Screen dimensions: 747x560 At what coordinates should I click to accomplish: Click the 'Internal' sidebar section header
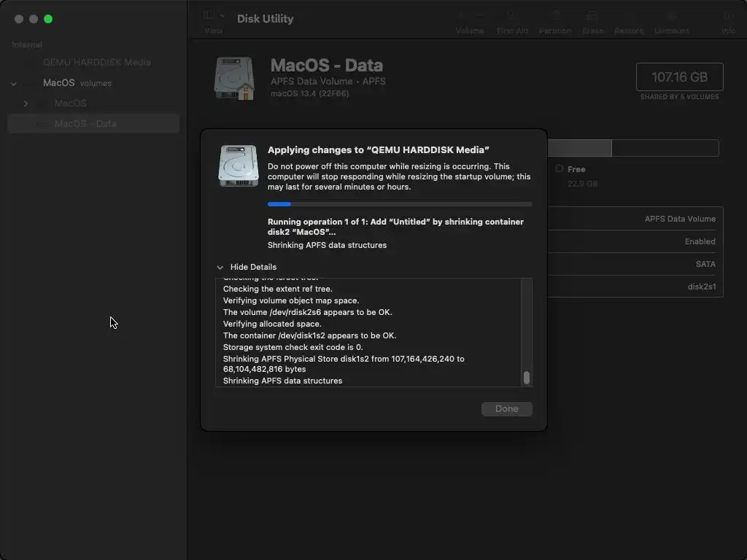pos(27,44)
